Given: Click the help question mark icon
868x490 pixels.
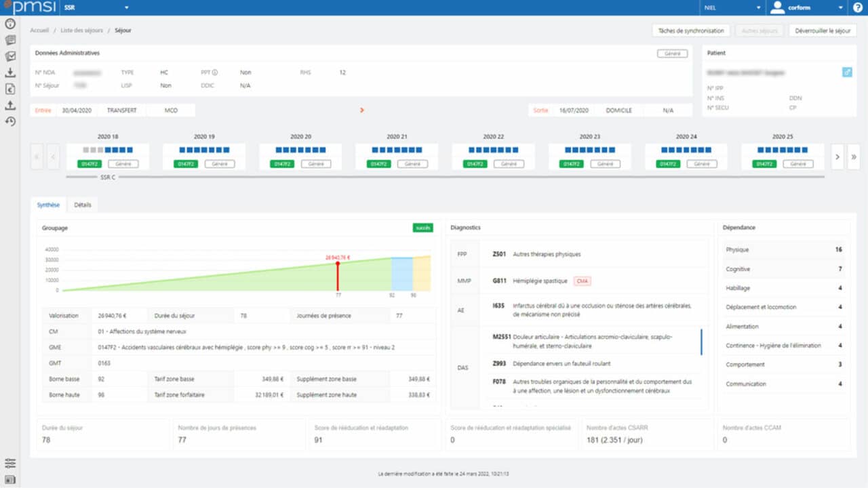Looking at the screenshot, I should click(856, 8).
